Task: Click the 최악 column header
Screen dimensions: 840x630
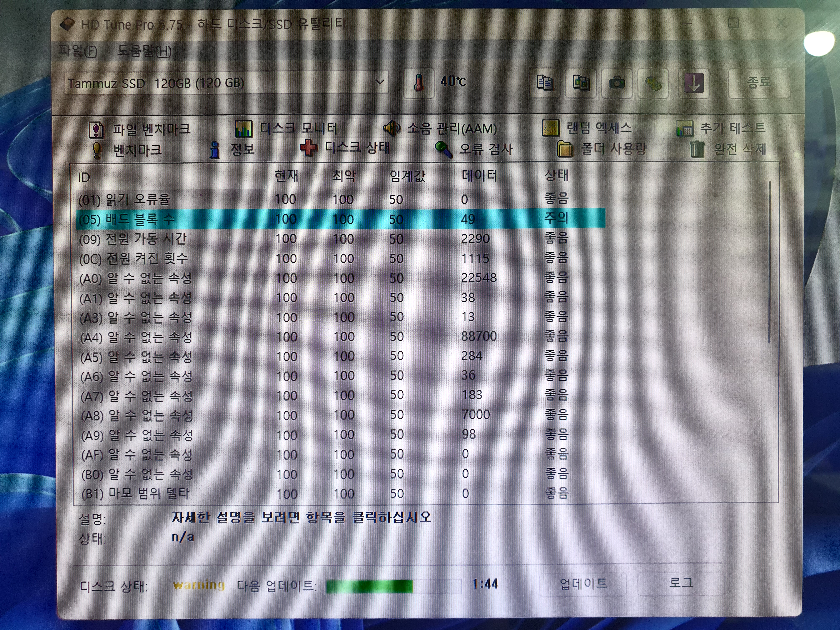Action: click(x=353, y=176)
